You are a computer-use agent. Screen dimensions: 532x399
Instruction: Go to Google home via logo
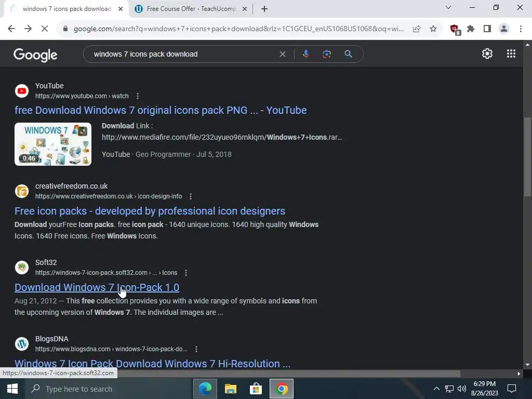(x=36, y=55)
